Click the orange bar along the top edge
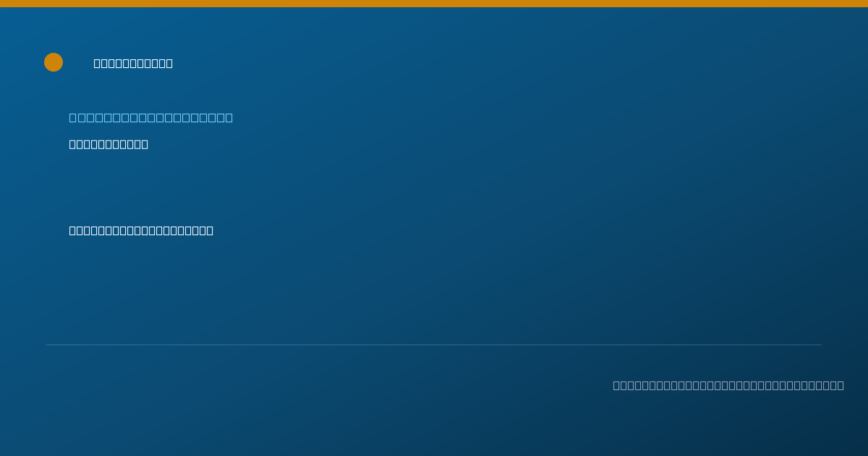The height and width of the screenshot is (456, 868). coord(434,4)
